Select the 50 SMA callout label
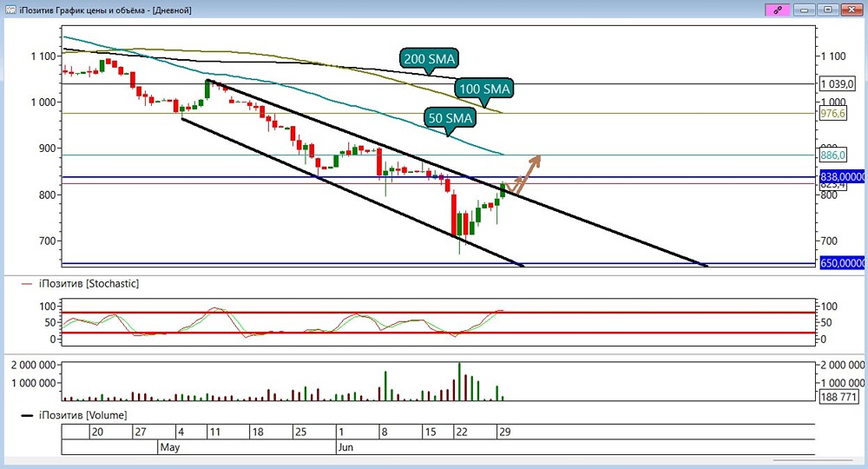This screenshot has width=868, height=469. pos(450,118)
